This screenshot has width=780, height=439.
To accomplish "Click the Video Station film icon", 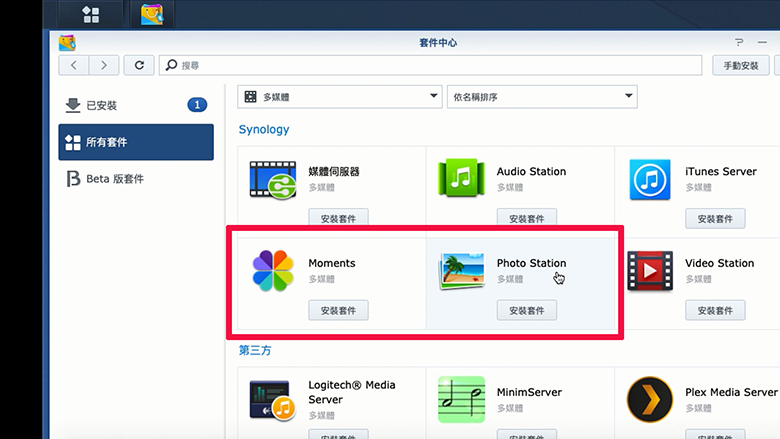I will (650, 271).
